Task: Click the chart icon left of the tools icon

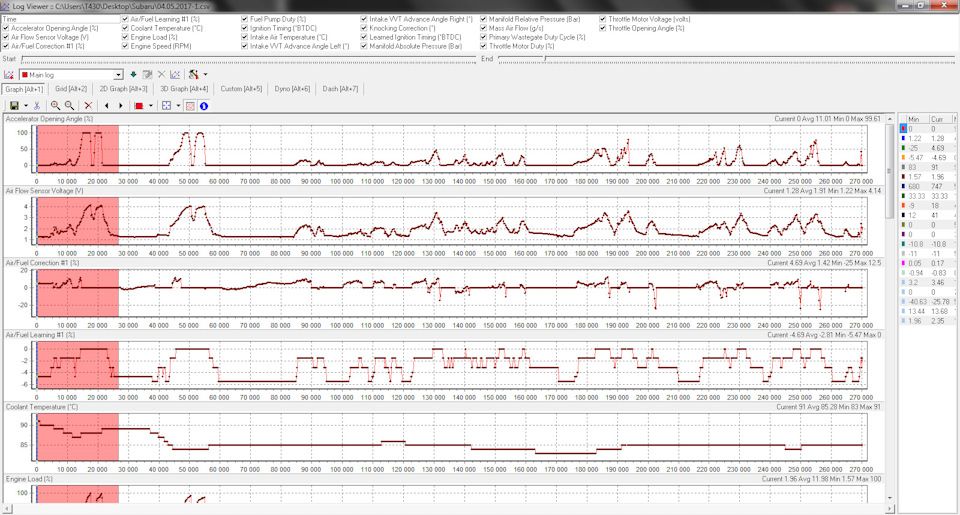Action: [x=175, y=75]
